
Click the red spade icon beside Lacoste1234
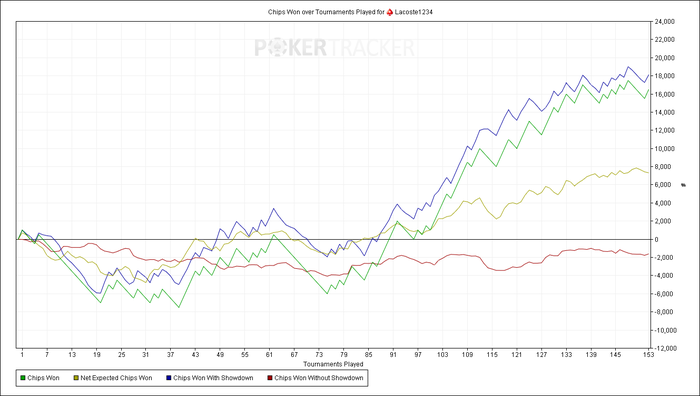pos(390,12)
